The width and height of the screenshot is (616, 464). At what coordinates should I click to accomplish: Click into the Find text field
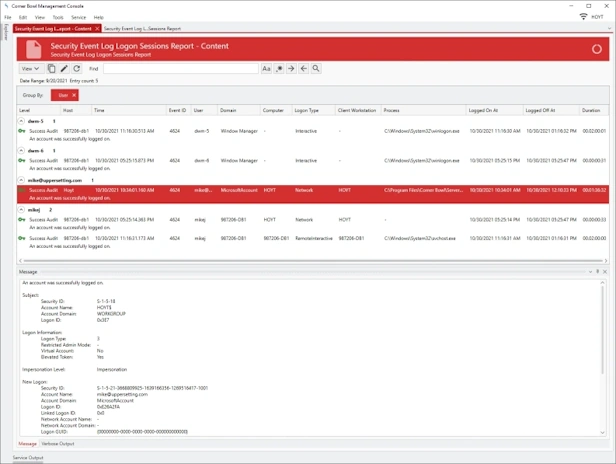(180, 69)
